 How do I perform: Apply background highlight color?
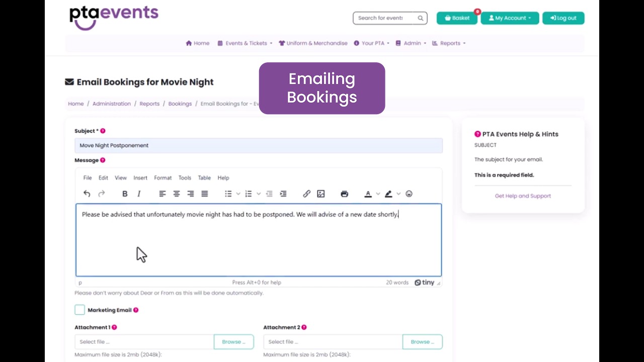click(x=388, y=194)
